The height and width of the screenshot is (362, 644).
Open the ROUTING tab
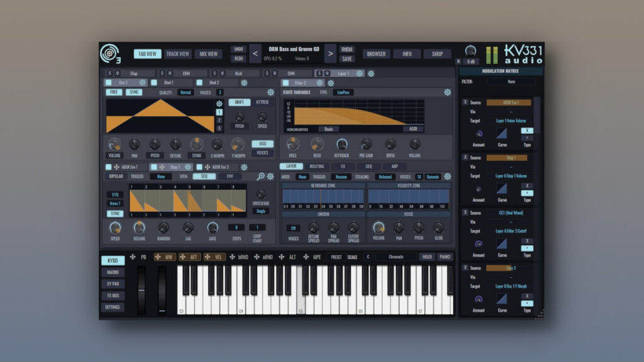click(x=316, y=166)
